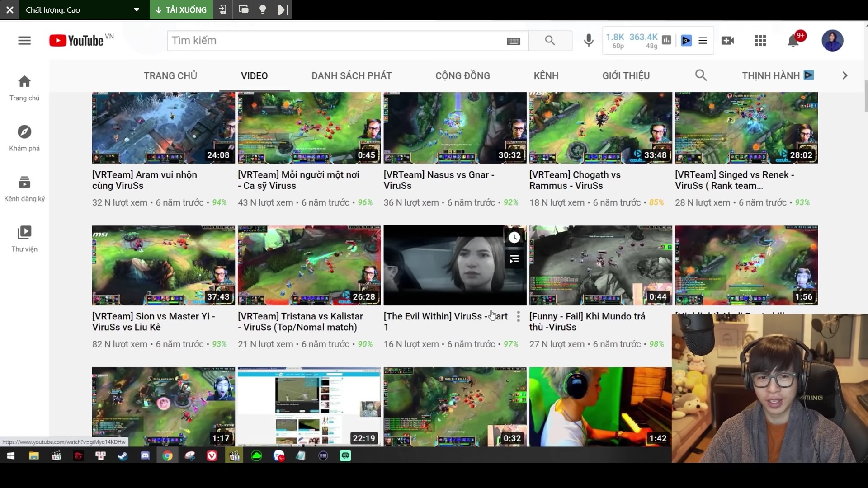Toggle the Watch Later clock on thumbnail

(x=514, y=237)
